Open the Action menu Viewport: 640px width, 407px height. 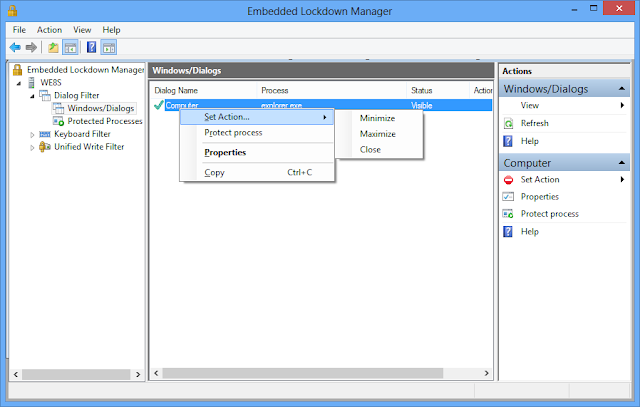click(49, 30)
